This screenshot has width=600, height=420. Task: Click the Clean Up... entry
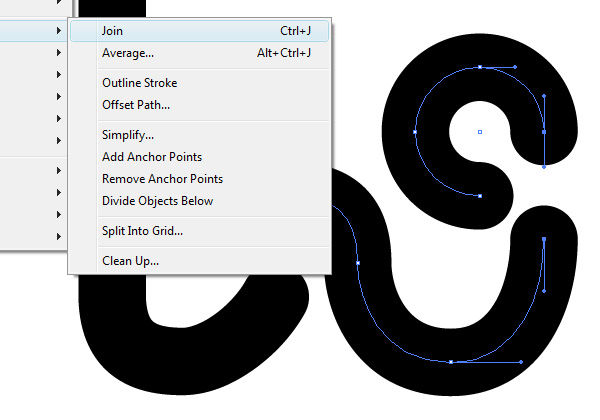point(199,260)
